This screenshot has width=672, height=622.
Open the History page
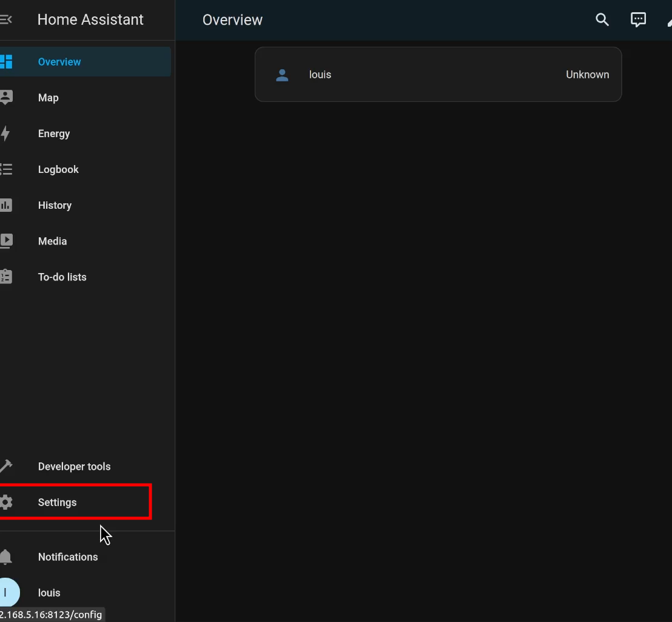coord(86,205)
